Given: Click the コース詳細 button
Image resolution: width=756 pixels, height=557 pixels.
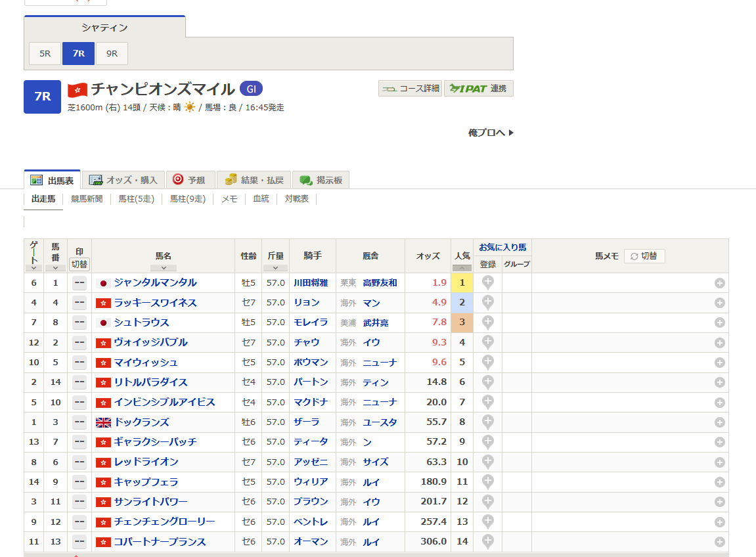Looking at the screenshot, I should (411, 89).
